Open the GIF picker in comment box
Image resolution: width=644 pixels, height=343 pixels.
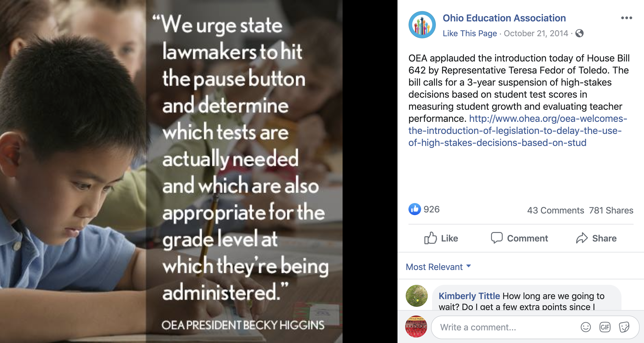(605, 327)
